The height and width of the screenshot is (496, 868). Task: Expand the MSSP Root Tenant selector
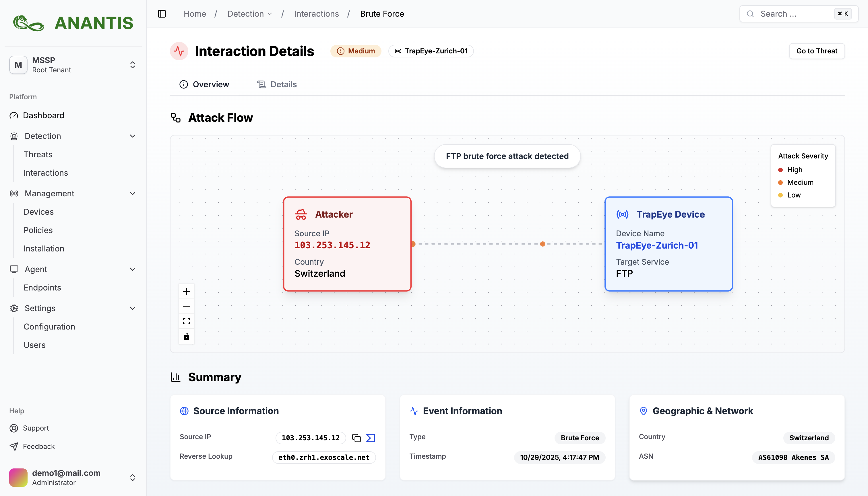point(132,65)
